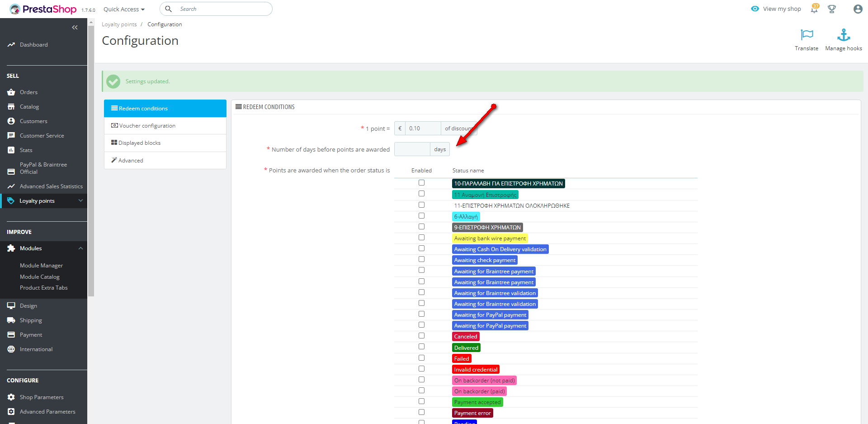Open the user profile avatar icon
The height and width of the screenshot is (424, 868).
tap(858, 9)
